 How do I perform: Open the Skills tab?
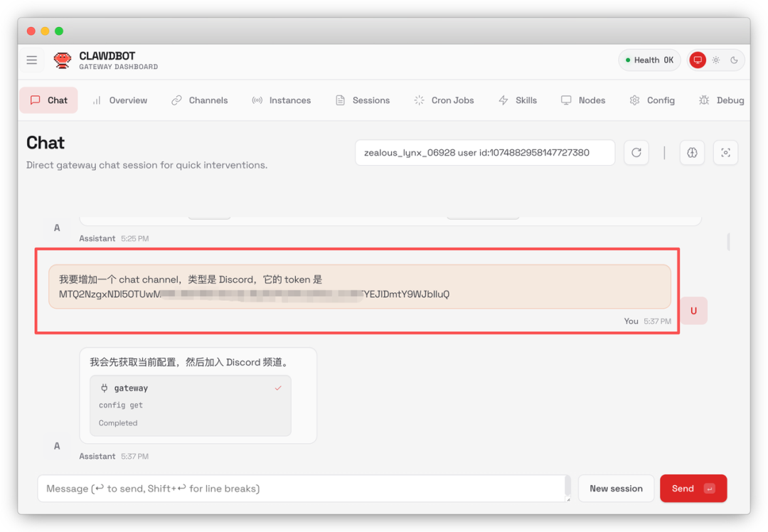click(518, 100)
